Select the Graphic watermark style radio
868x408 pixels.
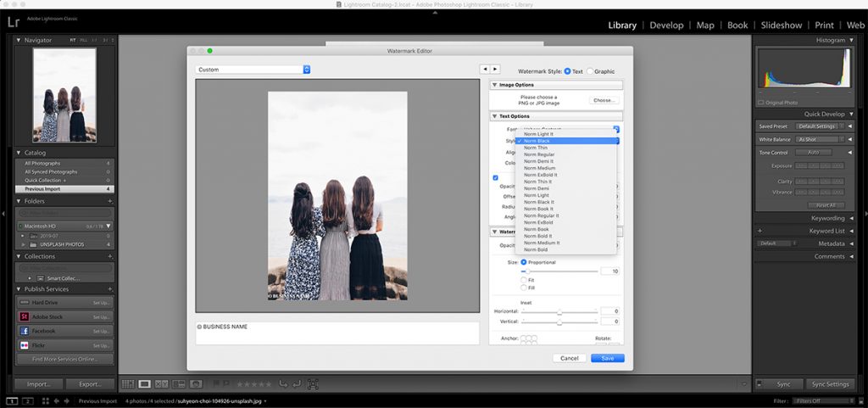(590, 71)
